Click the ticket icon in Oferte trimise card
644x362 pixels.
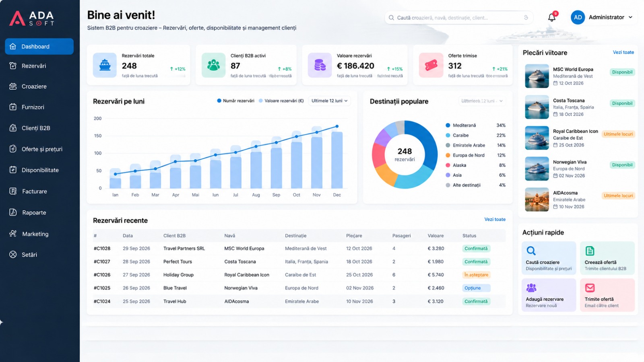point(431,65)
